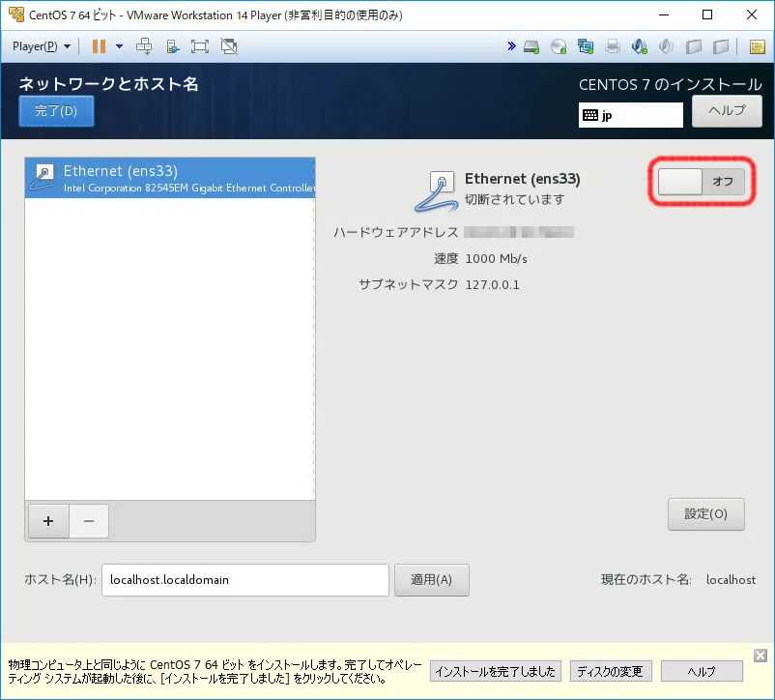Screen dimensions: 775x700
Task: Click the 切断されています status text
Action: (514, 199)
